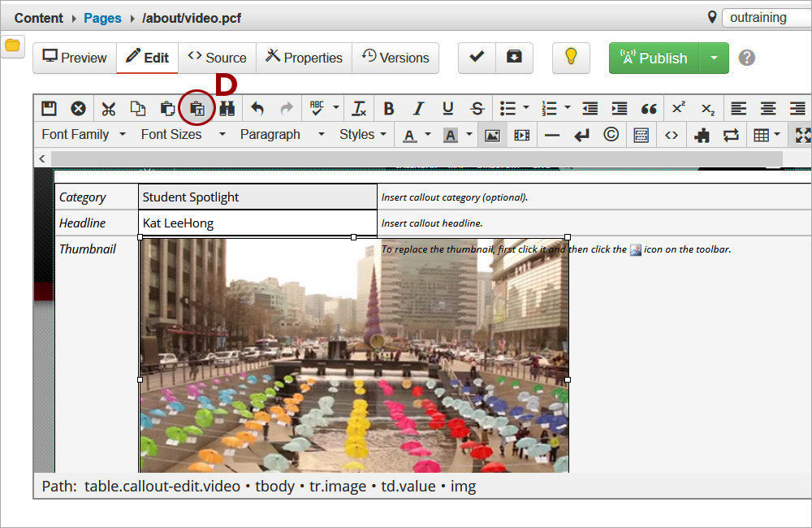Viewport: 812px width, 528px height.
Task: Click the Paste as text icon
Action: pyautogui.click(x=197, y=108)
